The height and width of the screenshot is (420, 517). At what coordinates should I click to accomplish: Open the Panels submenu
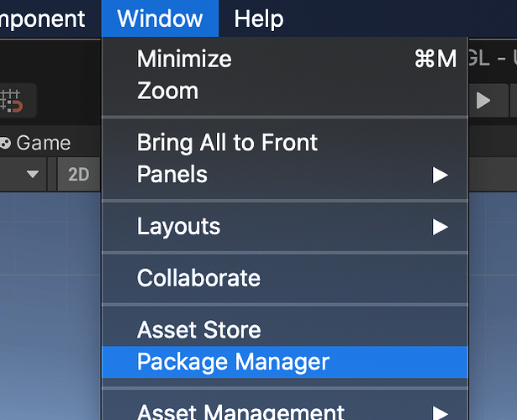click(x=172, y=175)
